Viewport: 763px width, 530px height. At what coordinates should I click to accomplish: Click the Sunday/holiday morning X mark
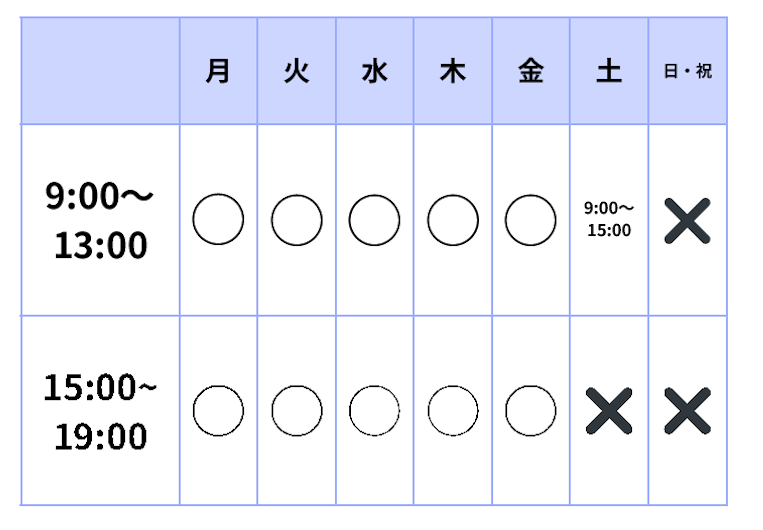tap(688, 220)
